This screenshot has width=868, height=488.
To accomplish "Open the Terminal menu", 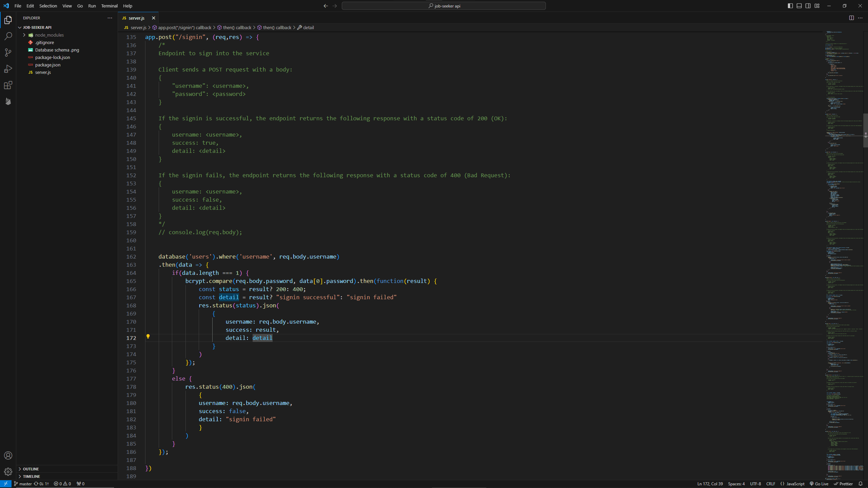I will (109, 6).
